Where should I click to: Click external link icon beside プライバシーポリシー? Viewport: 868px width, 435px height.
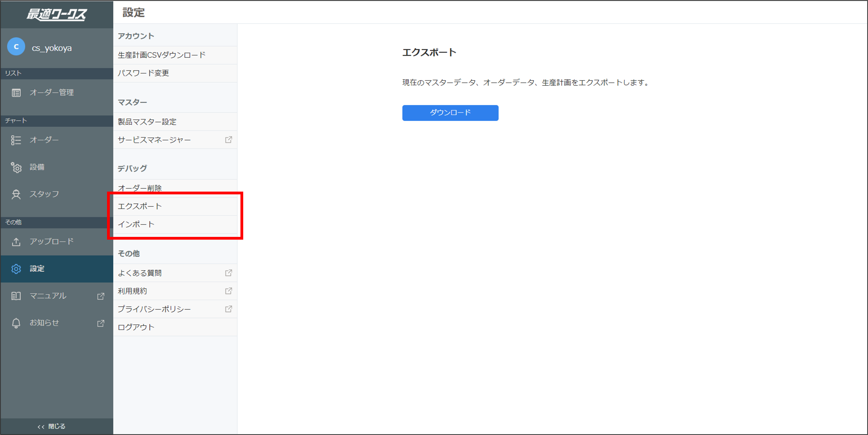(x=228, y=309)
